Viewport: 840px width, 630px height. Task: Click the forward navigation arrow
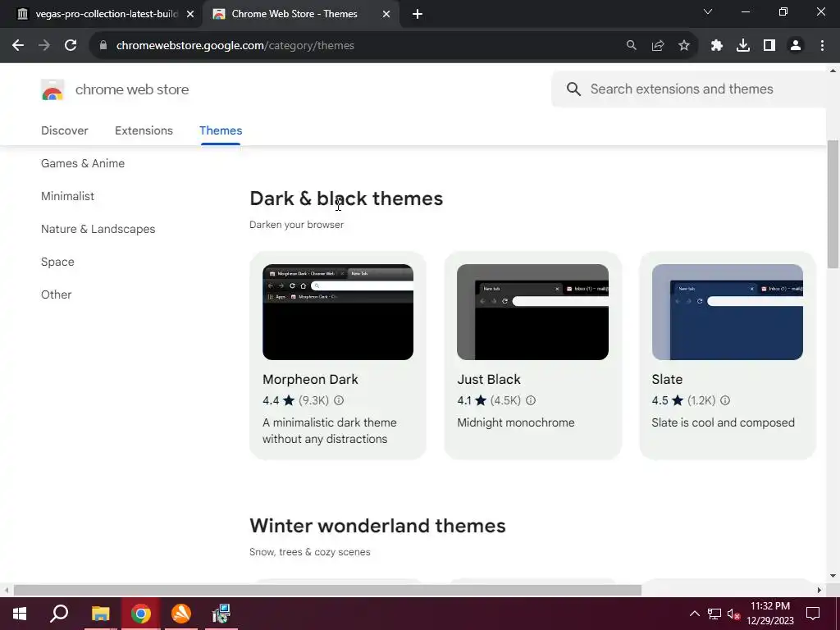coord(44,46)
